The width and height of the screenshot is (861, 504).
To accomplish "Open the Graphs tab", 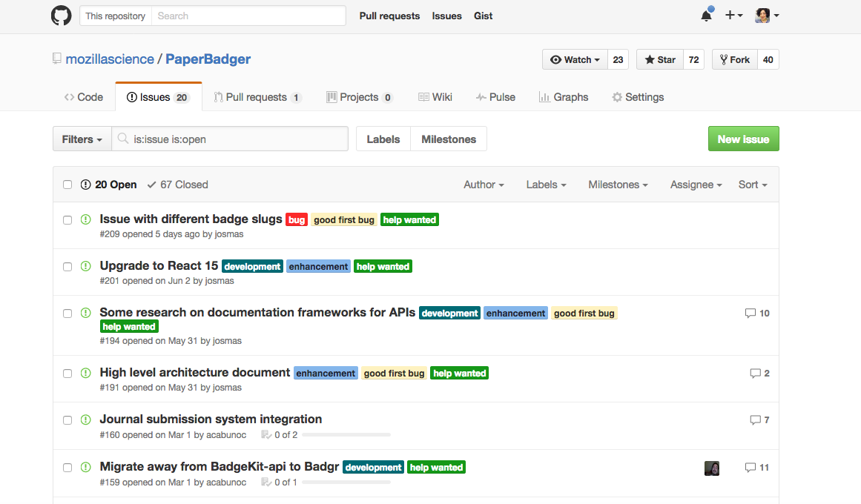I will (x=564, y=97).
